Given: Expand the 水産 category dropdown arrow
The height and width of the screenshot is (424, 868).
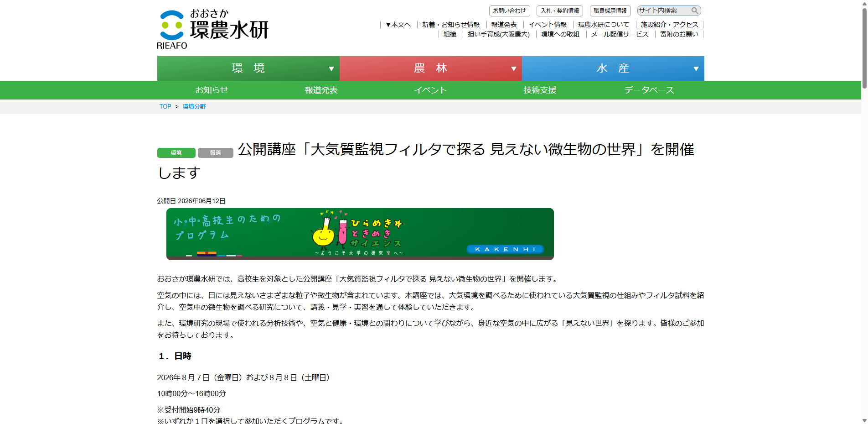Looking at the screenshot, I should [696, 69].
